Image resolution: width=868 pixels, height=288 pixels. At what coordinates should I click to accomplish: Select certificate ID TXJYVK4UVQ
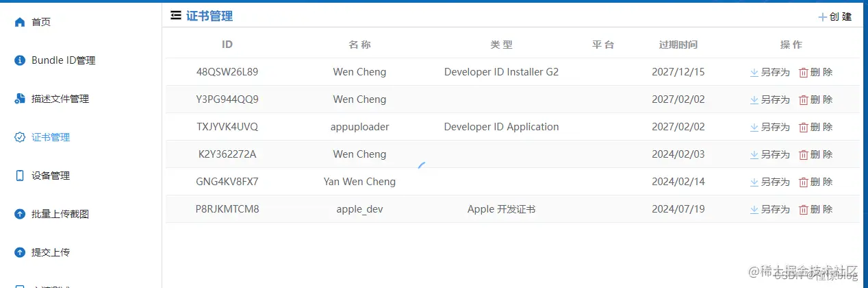(227, 127)
